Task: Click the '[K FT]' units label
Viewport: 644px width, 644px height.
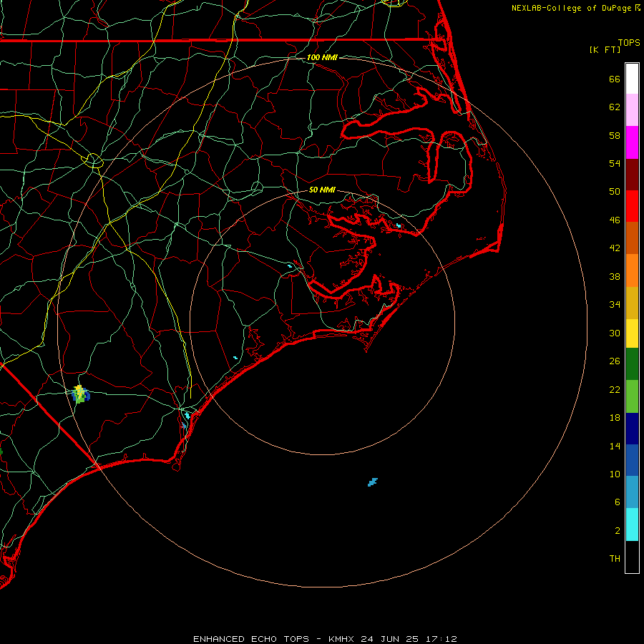Action: tap(605, 49)
